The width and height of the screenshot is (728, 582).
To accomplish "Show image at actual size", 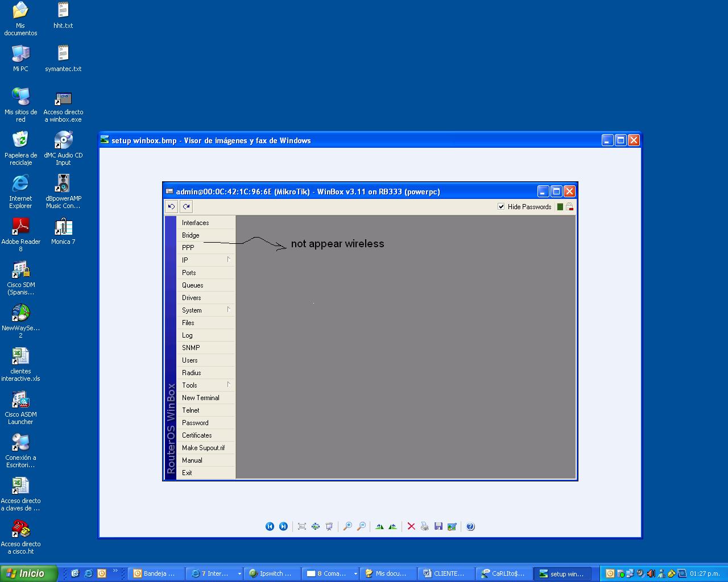I will click(x=316, y=526).
